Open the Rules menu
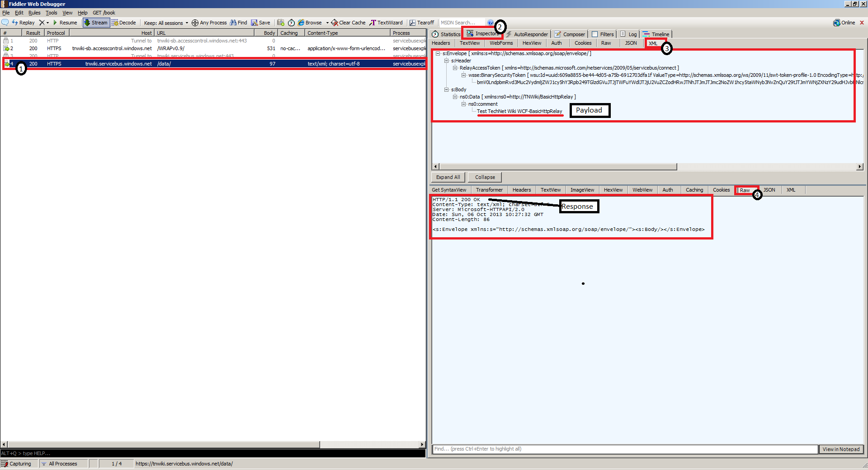 pos(34,13)
